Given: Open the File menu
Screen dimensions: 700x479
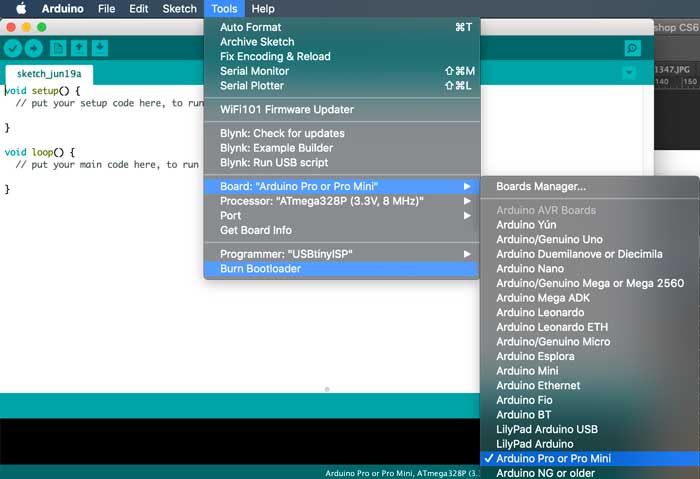Looking at the screenshot, I should coord(107,8).
